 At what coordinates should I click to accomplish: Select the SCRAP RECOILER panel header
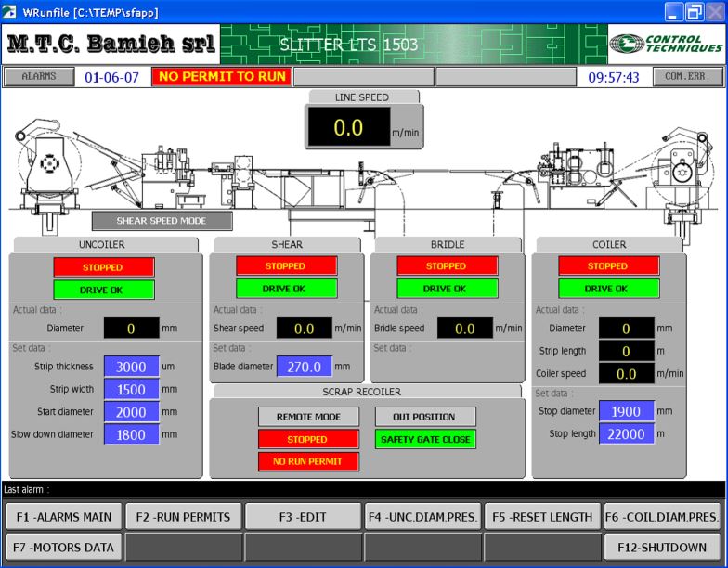pyautogui.click(x=368, y=392)
